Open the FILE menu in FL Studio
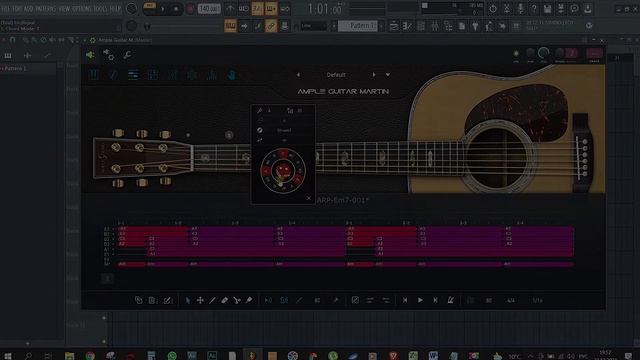The height and width of the screenshot is (360, 640). (5, 8)
